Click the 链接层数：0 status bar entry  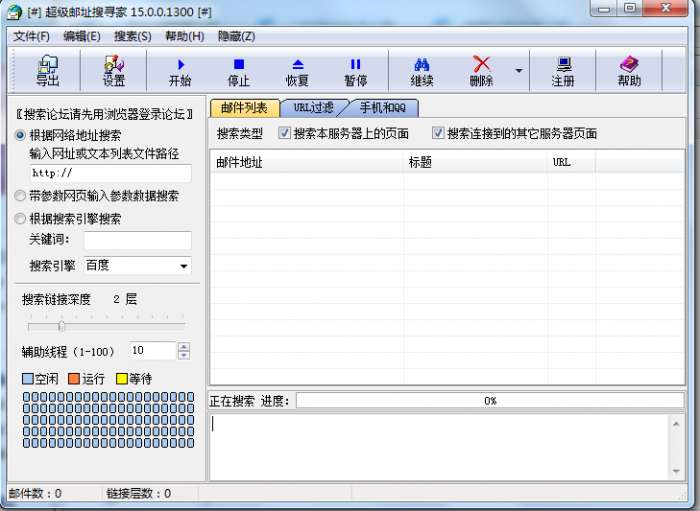point(139,493)
